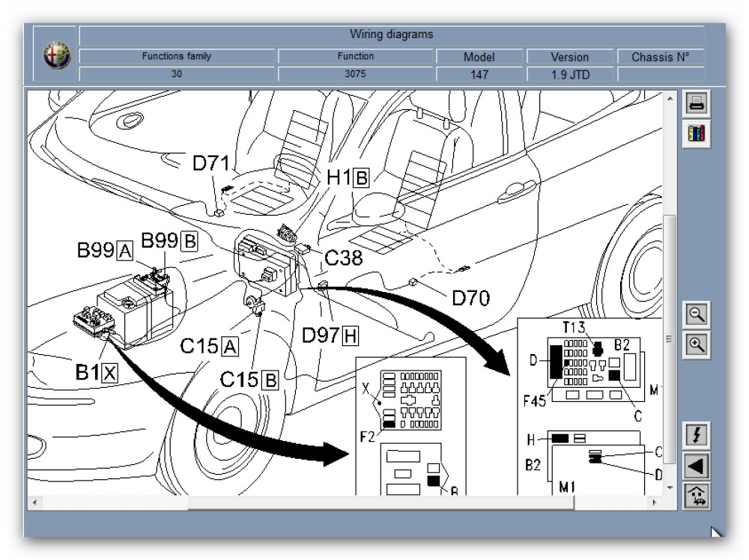Select the Functions family value 30

(177, 74)
